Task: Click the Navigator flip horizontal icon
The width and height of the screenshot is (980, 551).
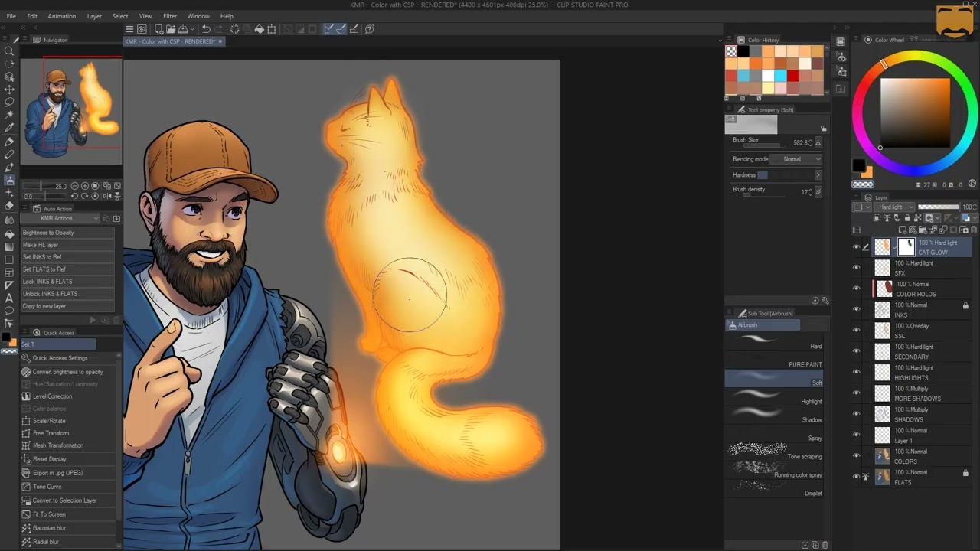Action: pyautogui.click(x=106, y=197)
